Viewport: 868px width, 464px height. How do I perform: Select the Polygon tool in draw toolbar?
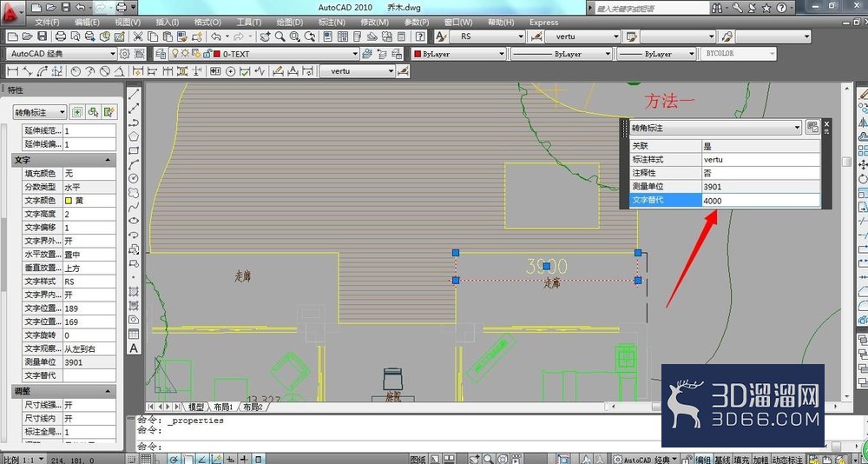point(134,136)
